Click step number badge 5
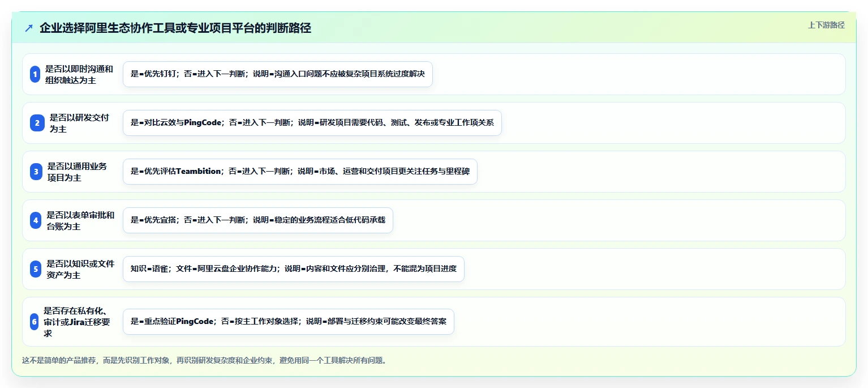This screenshot has height=388, width=868. coord(36,269)
